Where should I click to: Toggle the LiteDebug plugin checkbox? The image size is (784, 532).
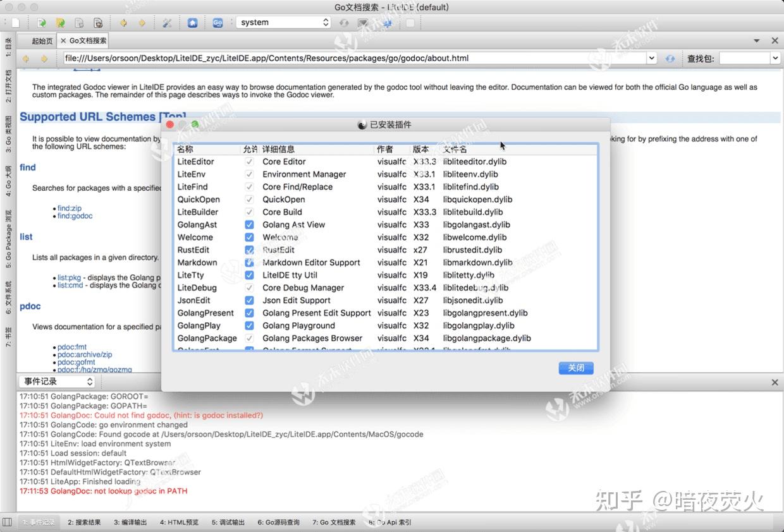249,288
